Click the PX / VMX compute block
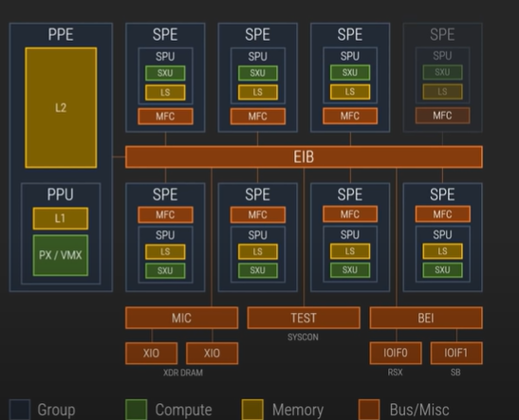This screenshot has width=519, height=420. tap(61, 255)
